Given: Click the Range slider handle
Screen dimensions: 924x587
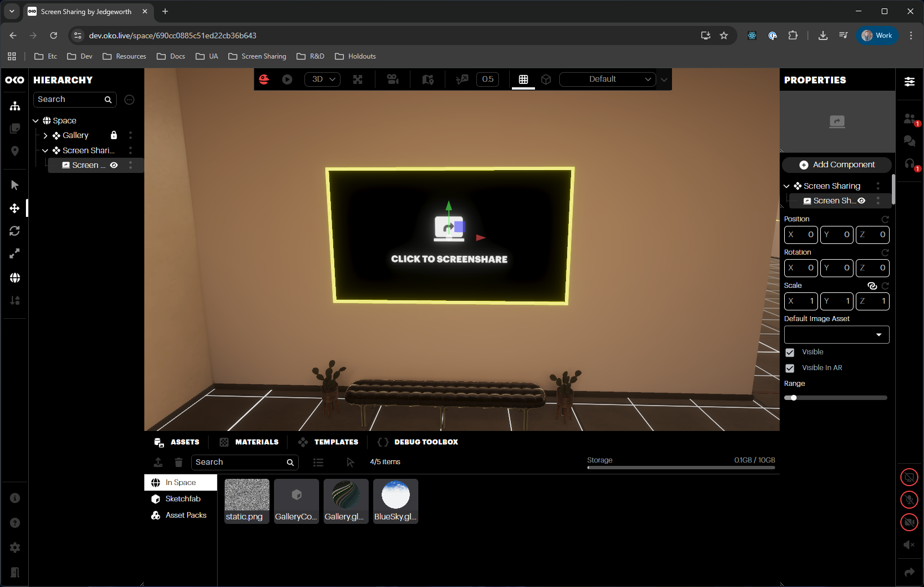Looking at the screenshot, I should pos(794,398).
